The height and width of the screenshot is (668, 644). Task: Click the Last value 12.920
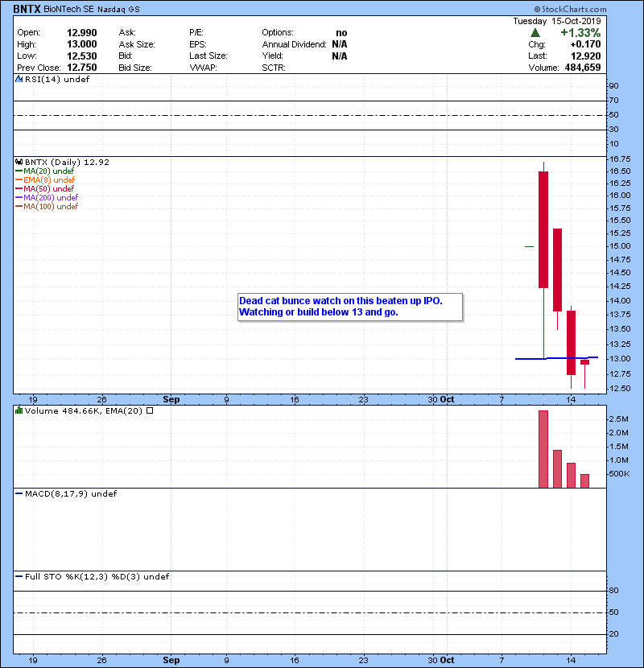pos(585,56)
